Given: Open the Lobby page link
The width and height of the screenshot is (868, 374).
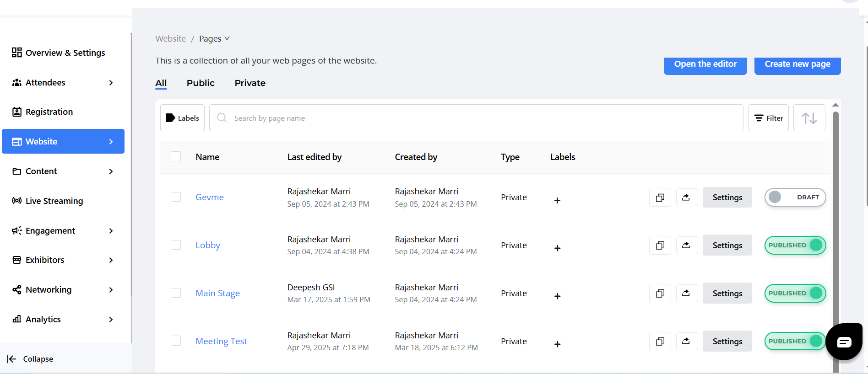Looking at the screenshot, I should click(x=208, y=245).
